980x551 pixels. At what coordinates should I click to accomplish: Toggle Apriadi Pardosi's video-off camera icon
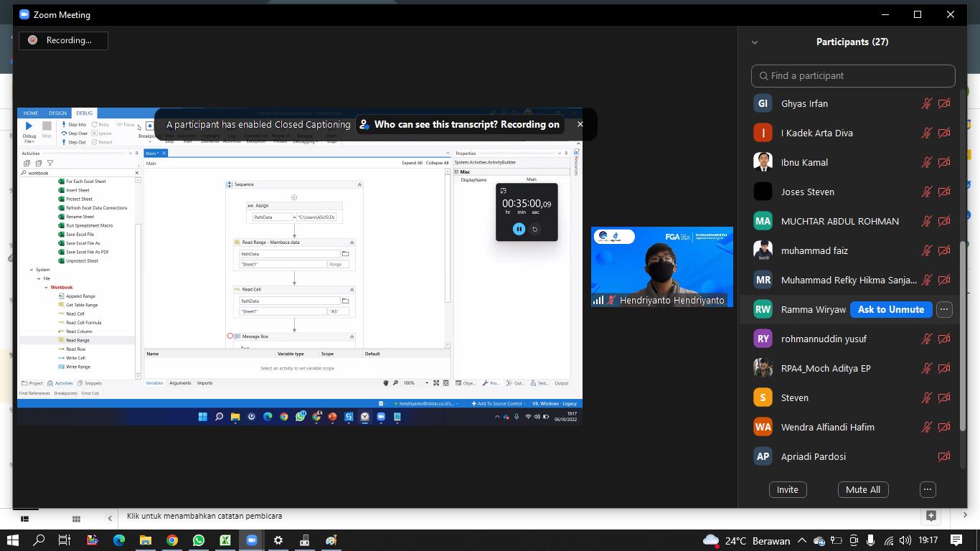tap(944, 457)
